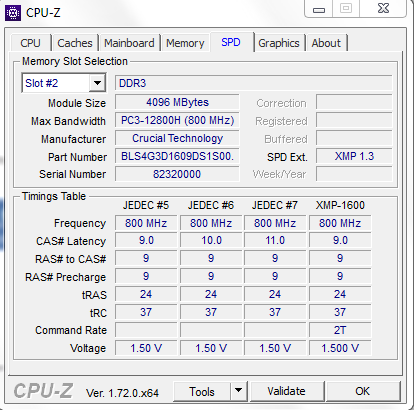Image resolution: width=414 pixels, height=410 pixels.
Task: Click the CPU-Z app icon in title bar
Action: click(x=13, y=13)
